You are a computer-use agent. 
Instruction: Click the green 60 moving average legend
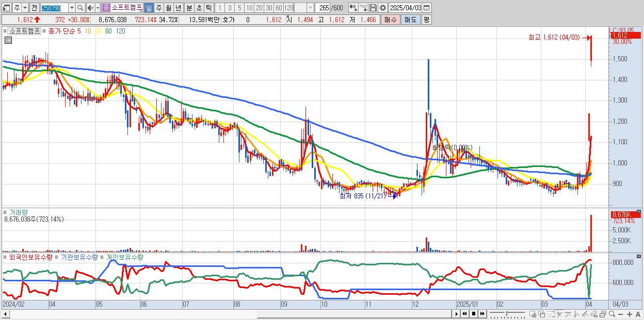108,31
